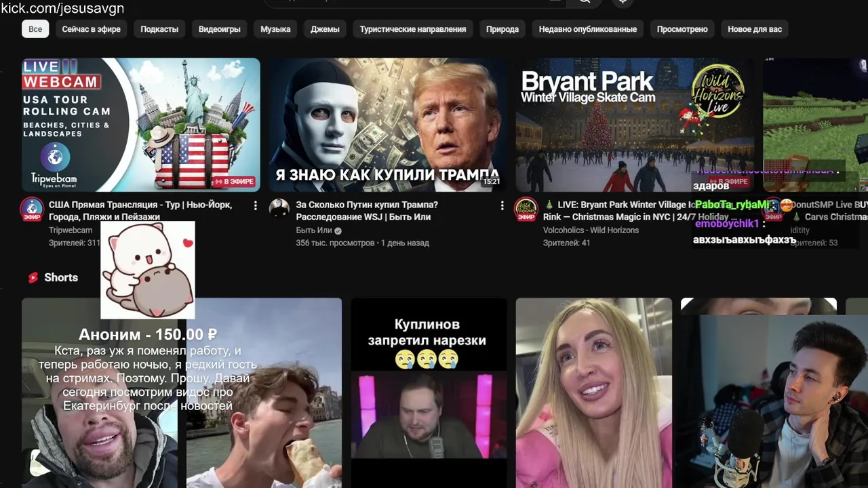868x488 pixels.
Task: Open the Minecraft DonutSMP live thumbnail
Action: point(815,125)
